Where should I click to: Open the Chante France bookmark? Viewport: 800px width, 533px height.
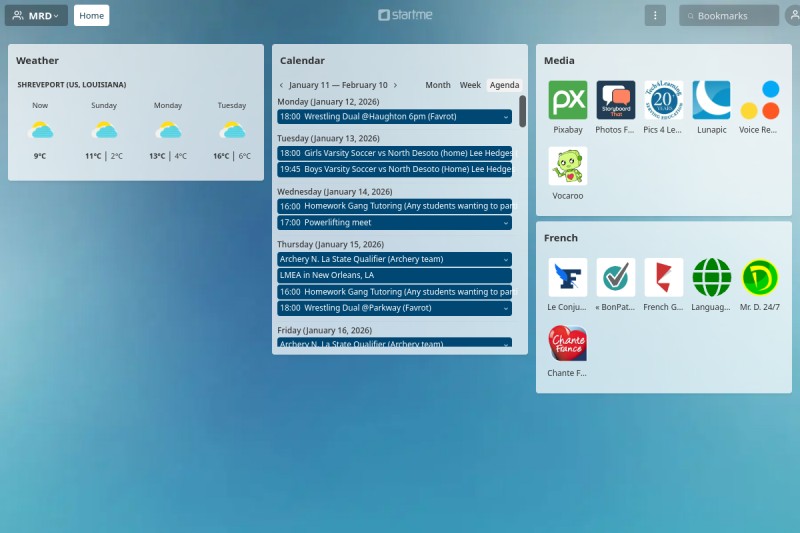tap(568, 343)
